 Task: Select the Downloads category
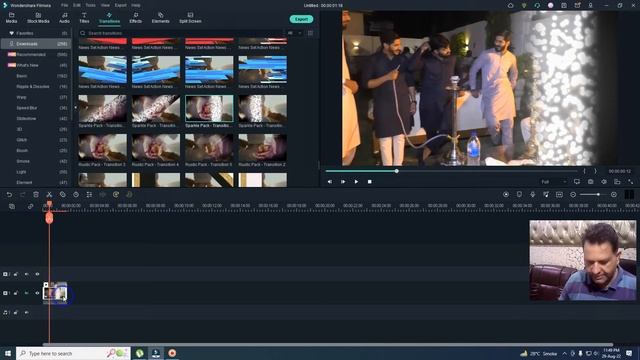[36, 44]
